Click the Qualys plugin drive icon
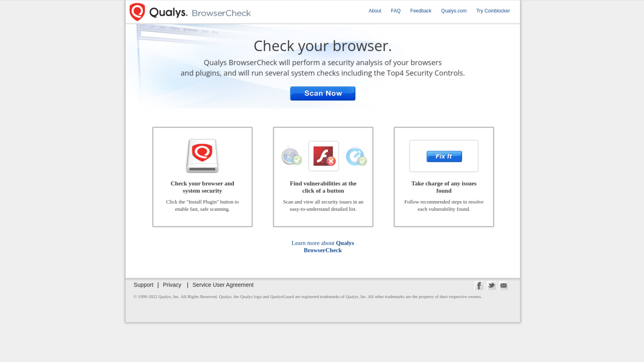This screenshot has width=644, height=362. pyautogui.click(x=202, y=156)
